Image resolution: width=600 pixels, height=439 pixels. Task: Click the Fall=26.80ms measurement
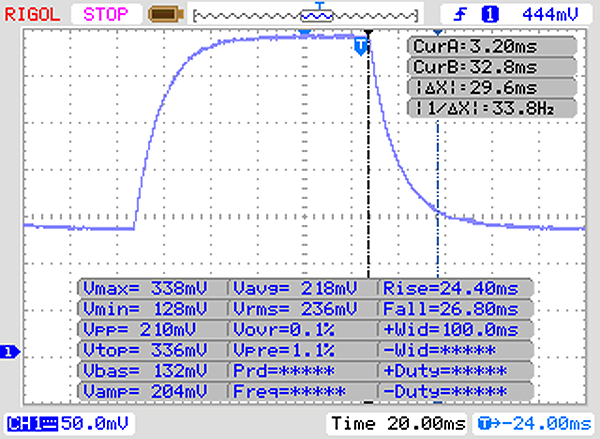pyautogui.click(x=456, y=309)
